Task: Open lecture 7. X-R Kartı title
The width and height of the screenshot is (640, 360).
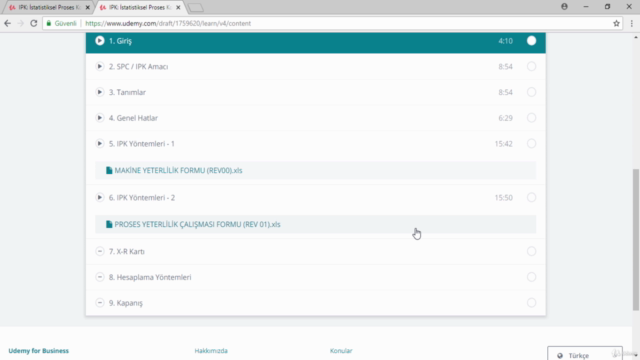Action: [127, 251]
